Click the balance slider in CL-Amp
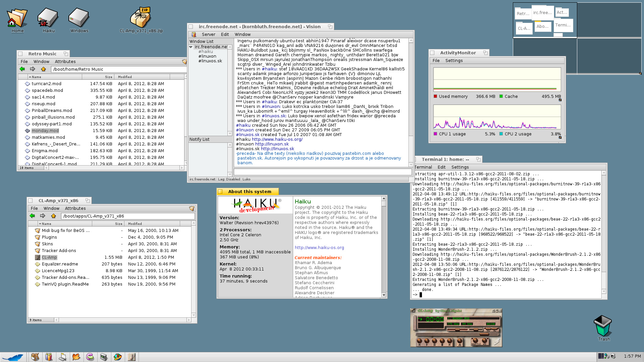Image resolution: width=644 pixels, height=362 pixels. click(476, 329)
